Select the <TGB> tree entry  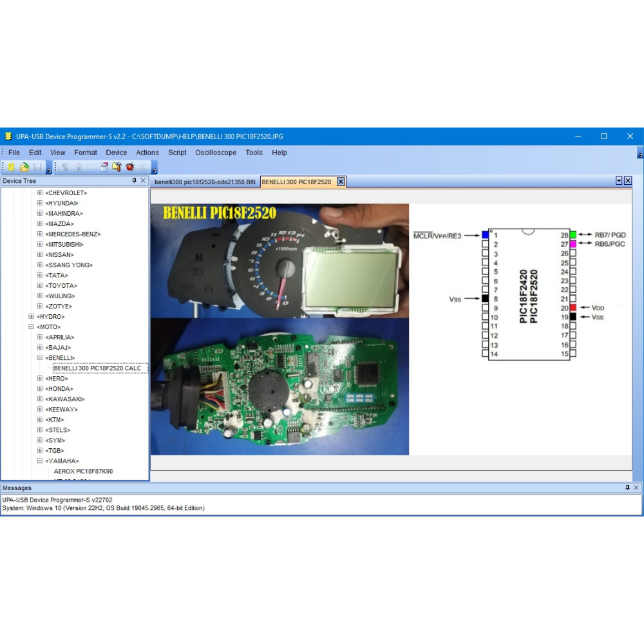[55, 450]
